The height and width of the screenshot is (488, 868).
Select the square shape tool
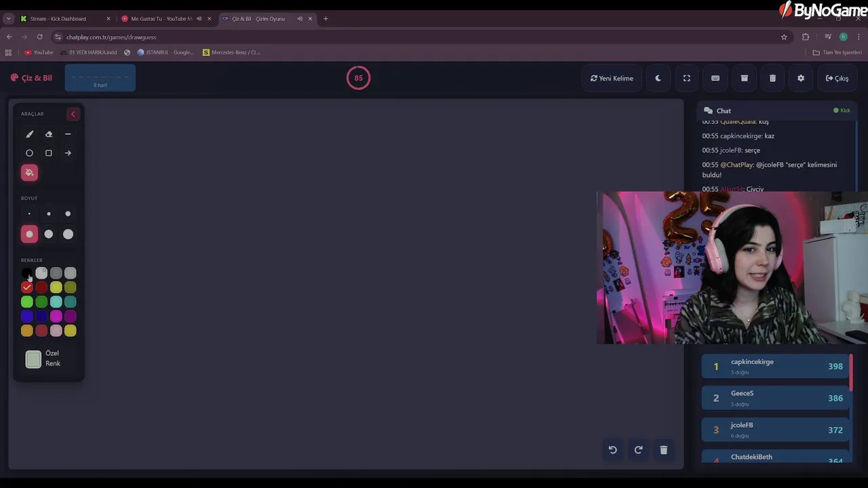(49, 153)
